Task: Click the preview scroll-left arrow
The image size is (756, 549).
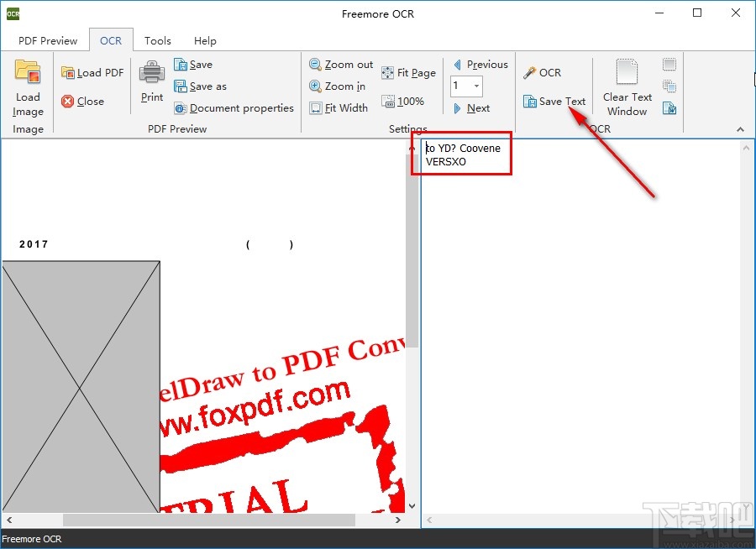Action: tap(9, 520)
